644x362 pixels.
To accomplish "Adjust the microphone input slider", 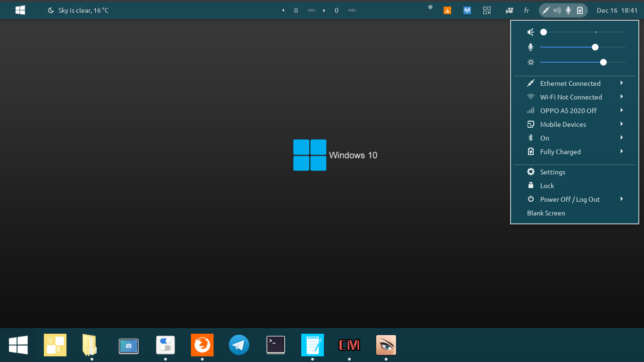I will [x=583, y=47].
